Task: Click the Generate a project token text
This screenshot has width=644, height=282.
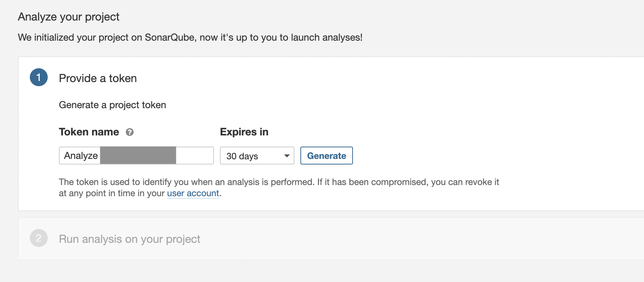Action: click(x=112, y=105)
